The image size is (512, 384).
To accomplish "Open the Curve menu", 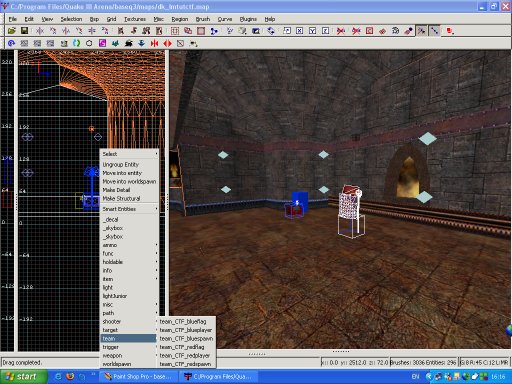I will 225,19.
